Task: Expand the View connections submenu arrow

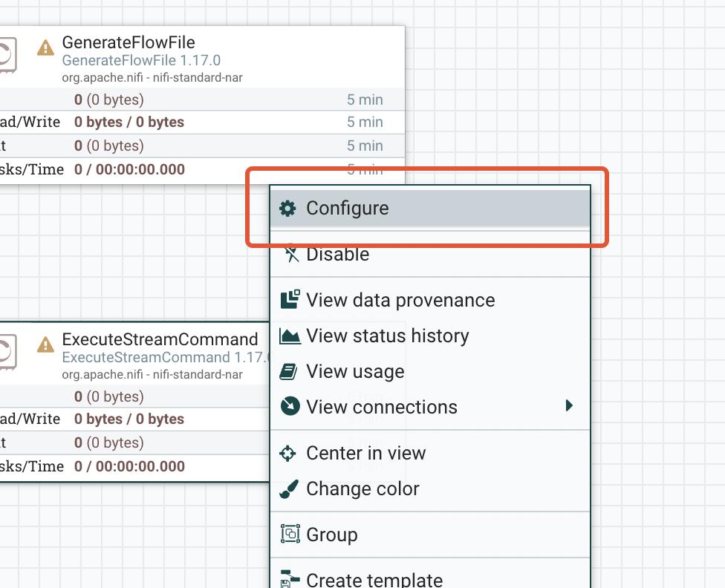Action: (569, 405)
